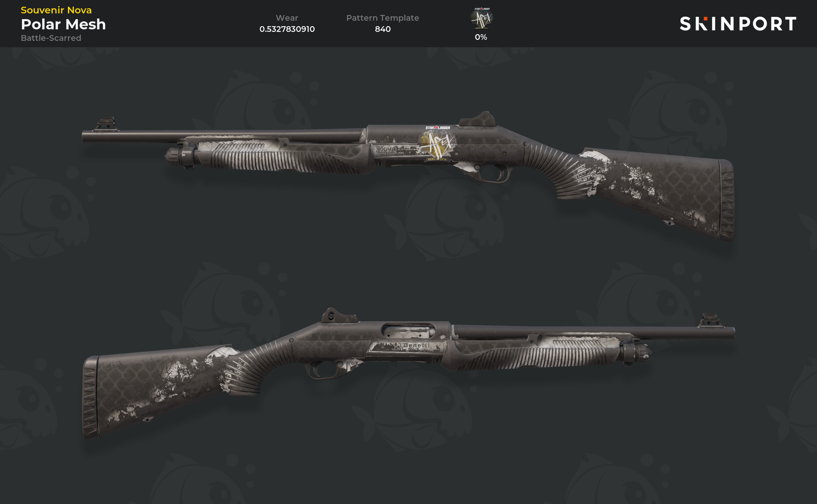Click the Skinport logo
This screenshot has height=504, width=817.
coord(738,24)
